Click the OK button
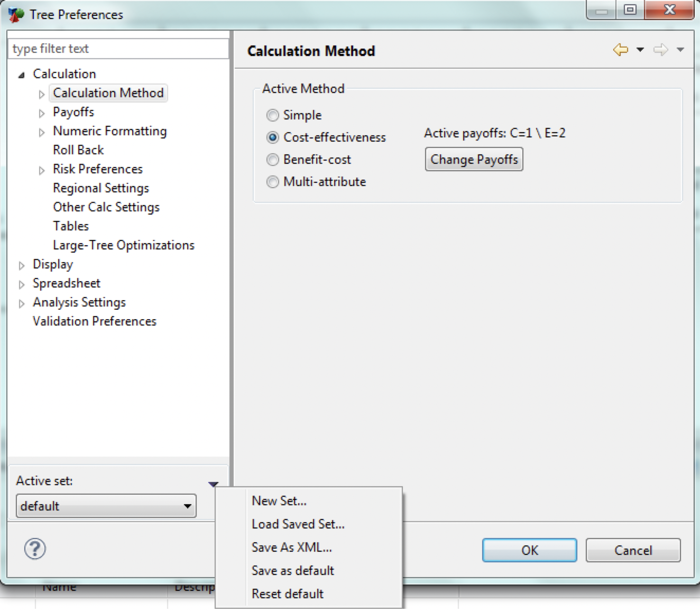 pyautogui.click(x=529, y=550)
